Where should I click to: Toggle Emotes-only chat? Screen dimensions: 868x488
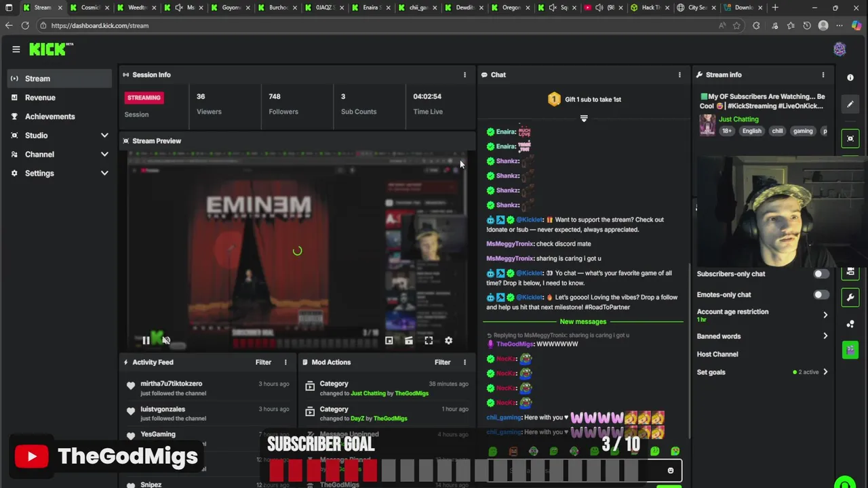click(x=820, y=295)
